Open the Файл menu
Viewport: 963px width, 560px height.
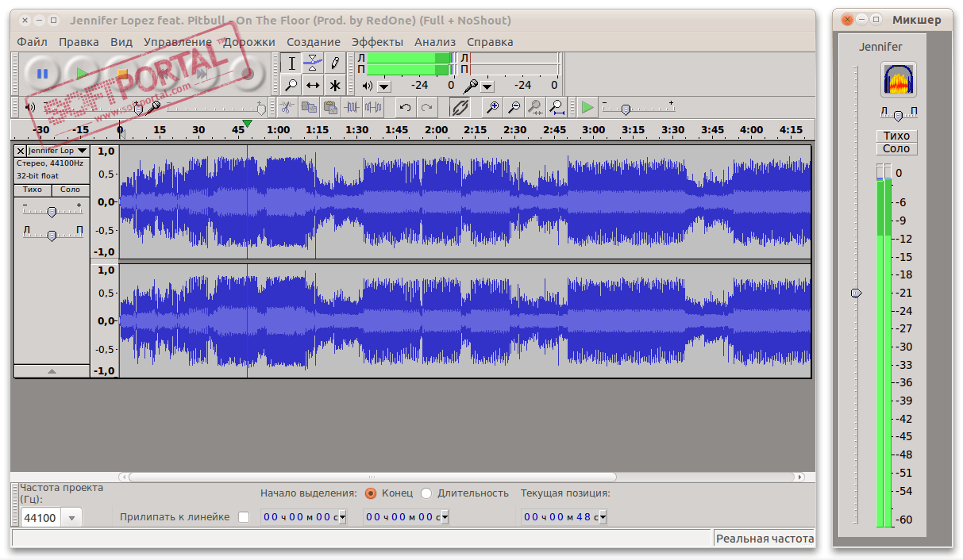coord(32,42)
